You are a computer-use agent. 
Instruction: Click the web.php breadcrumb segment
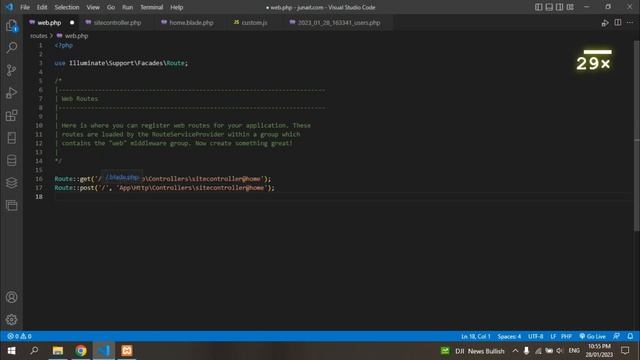[76, 36]
